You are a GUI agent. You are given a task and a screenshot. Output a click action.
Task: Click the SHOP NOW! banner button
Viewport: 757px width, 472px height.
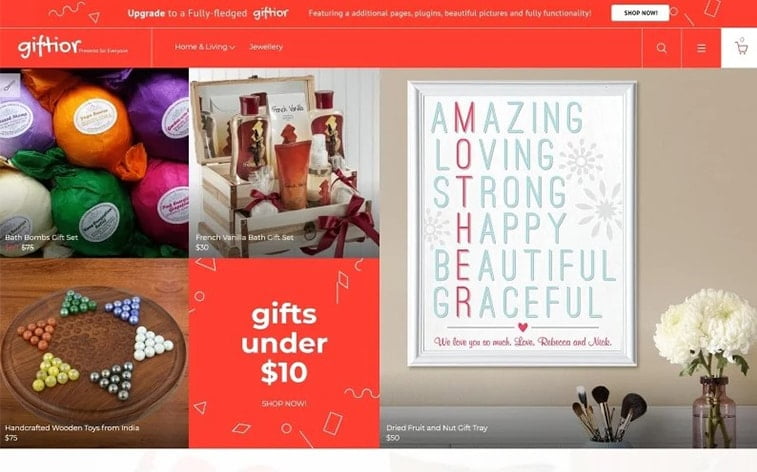(640, 13)
